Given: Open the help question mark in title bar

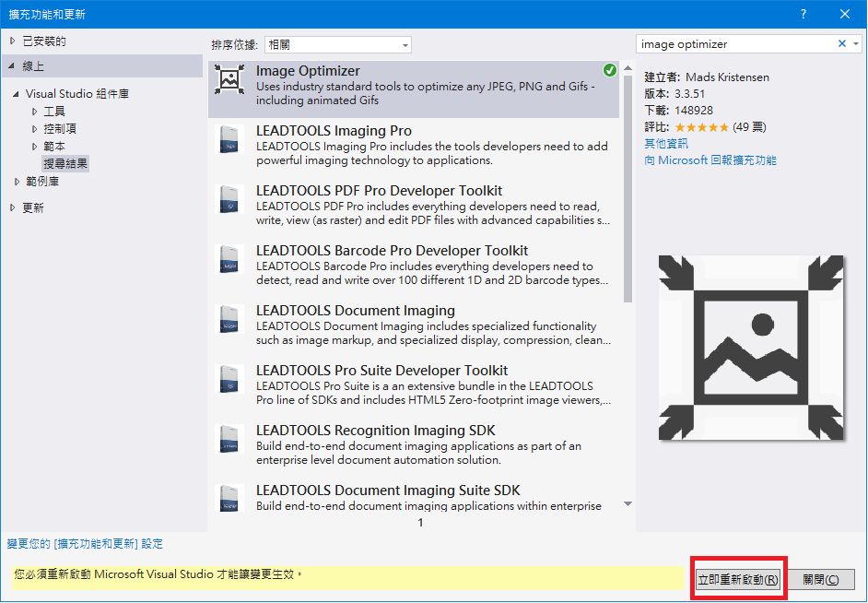Looking at the screenshot, I should (x=803, y=14).
